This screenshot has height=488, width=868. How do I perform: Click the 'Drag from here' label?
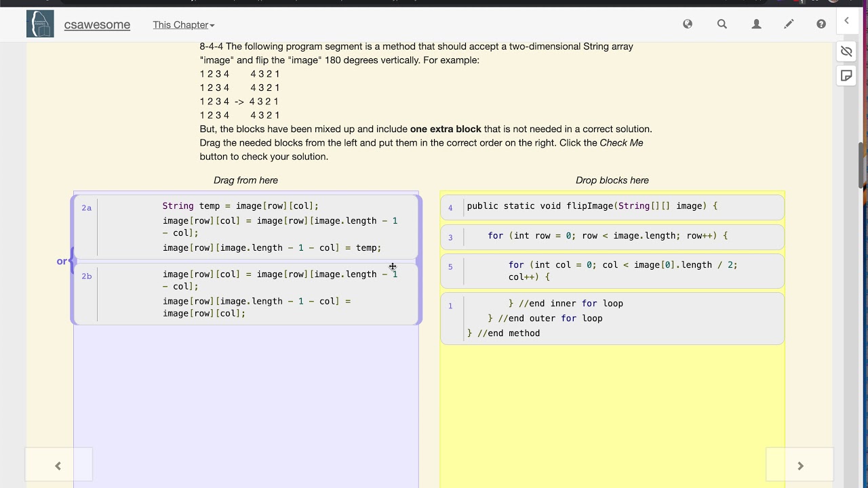pos(245,180)
